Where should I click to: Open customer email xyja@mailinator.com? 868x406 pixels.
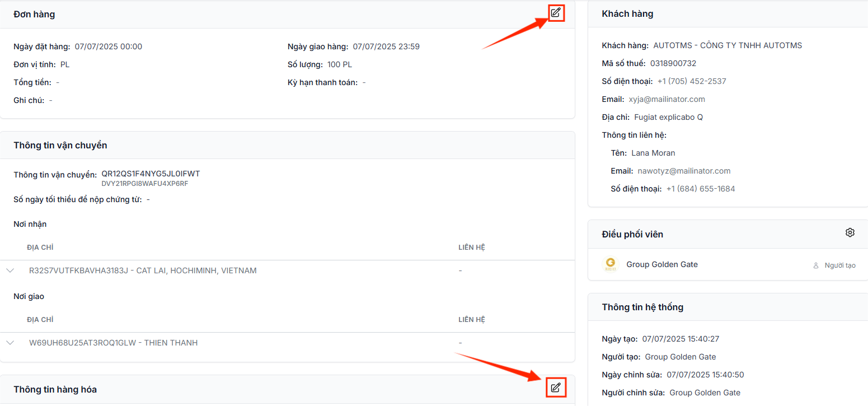667,99
